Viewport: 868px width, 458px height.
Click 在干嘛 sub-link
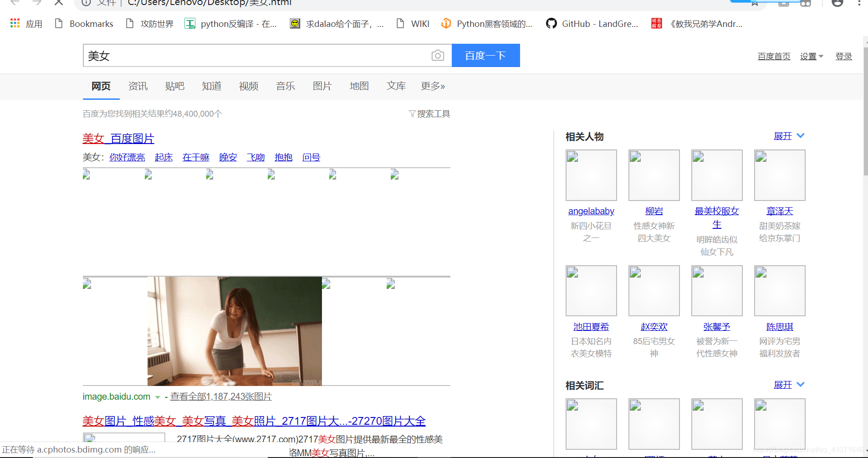(x=196, y=157)
